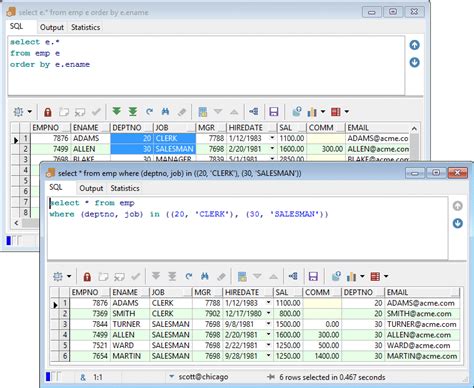Switch to Output tab in back window

tap(52, 27)
